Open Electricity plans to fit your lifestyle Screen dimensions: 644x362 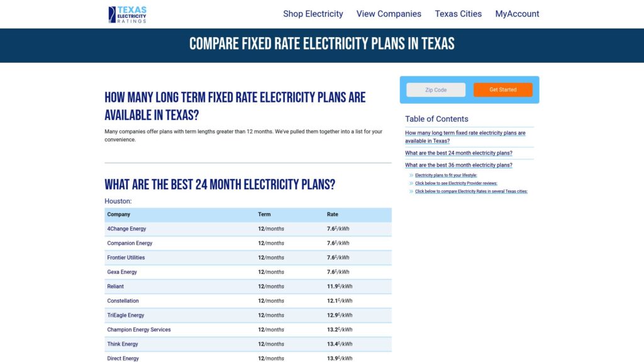[x=447, y=175]
